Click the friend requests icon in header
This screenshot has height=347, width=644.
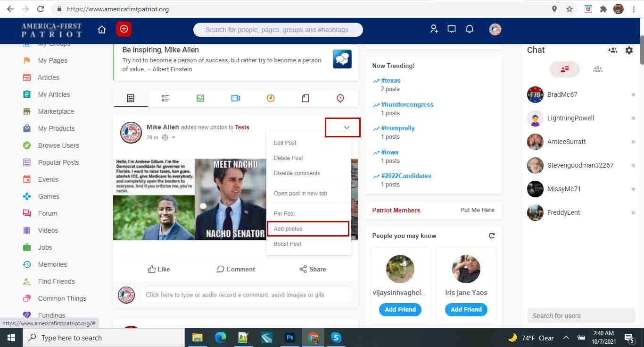tap(434, 29)
